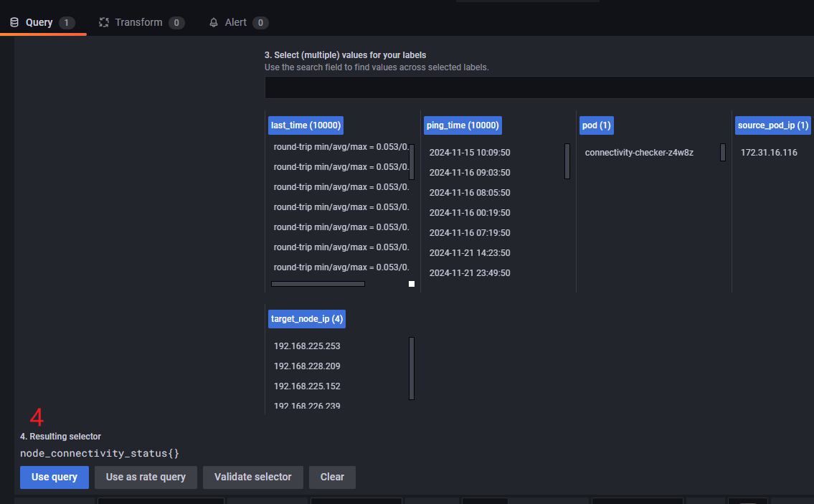
Task: Toggle the ping_time (10000) label
Action: click(463, 125)
